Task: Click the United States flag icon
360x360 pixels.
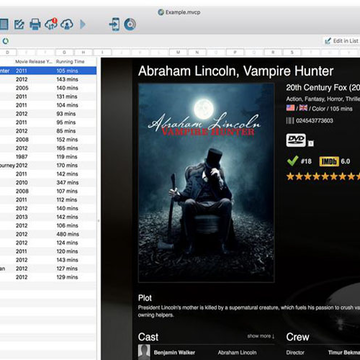Action: tap(290, 108)
